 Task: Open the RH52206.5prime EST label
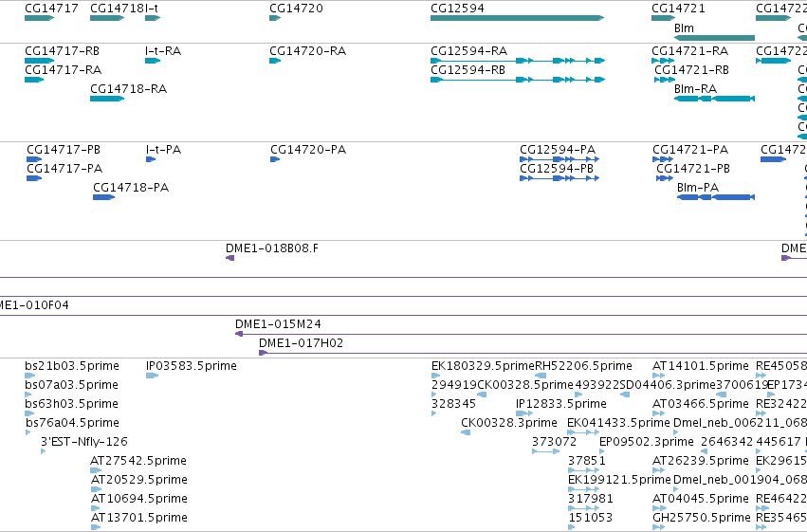(583, 366)
